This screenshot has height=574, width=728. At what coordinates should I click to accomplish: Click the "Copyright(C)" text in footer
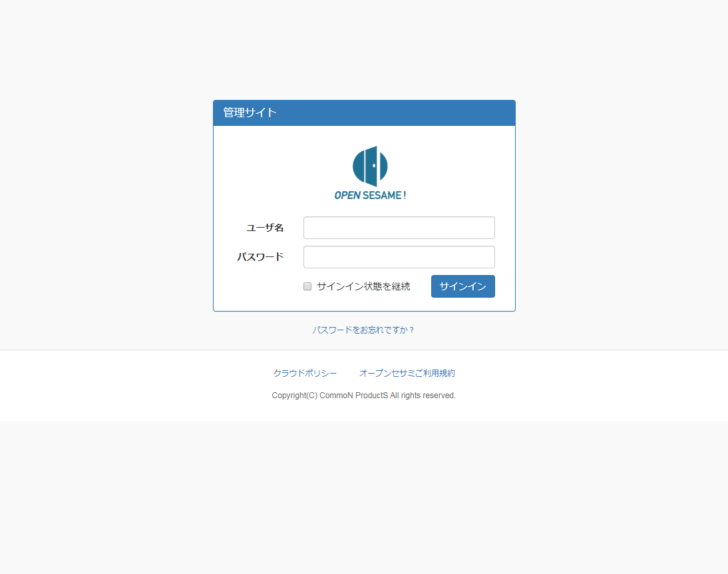tap(294, 396)
